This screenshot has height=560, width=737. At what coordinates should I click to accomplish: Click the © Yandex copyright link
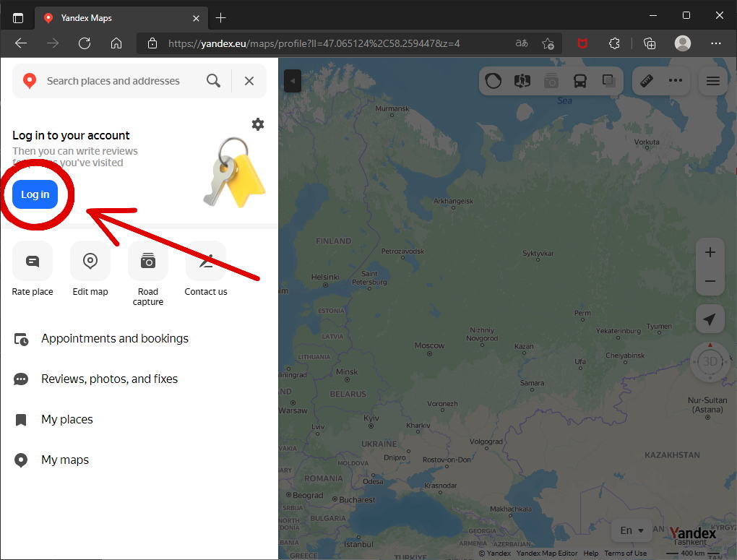[494, 553]
